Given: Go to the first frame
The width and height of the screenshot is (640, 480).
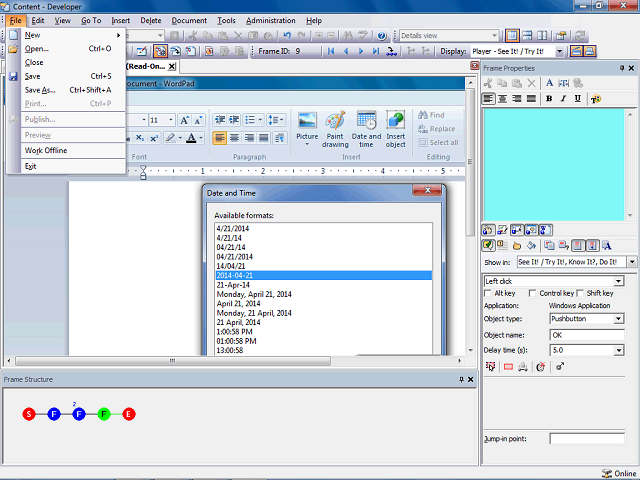Looking at the screenshot, I should click(331, 51).
